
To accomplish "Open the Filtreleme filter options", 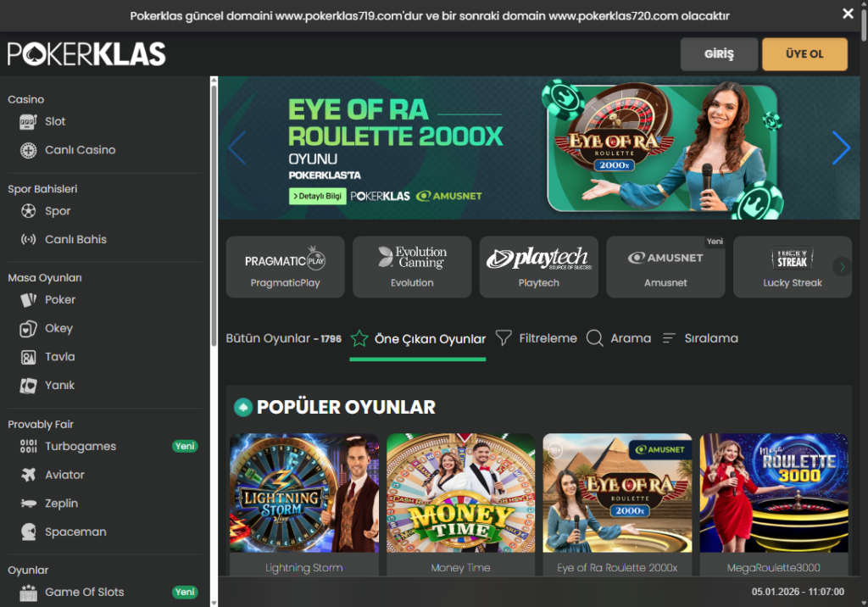I will pos(536,338).
